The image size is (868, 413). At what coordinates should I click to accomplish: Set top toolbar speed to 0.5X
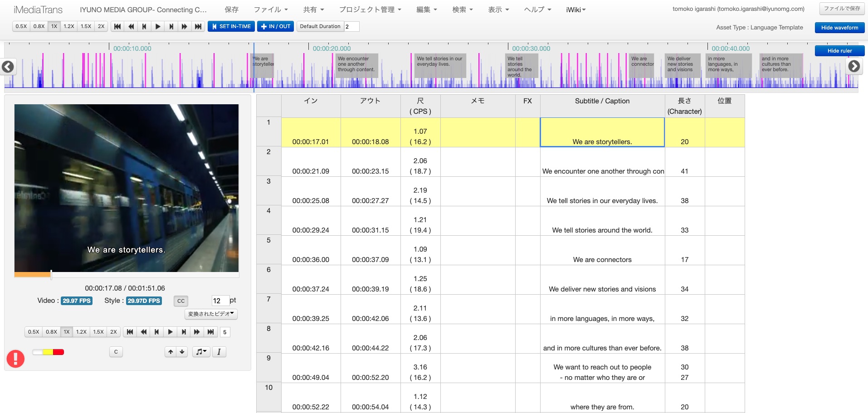[x=21, y=26]
